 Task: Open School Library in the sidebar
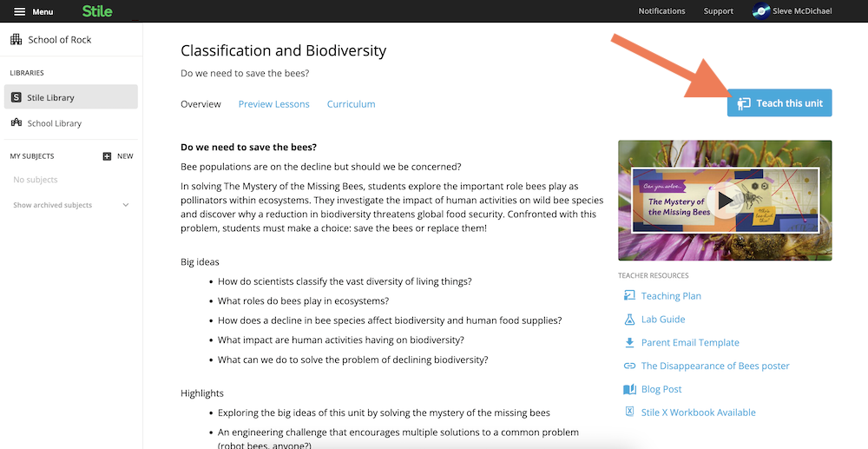click(54, 123)
